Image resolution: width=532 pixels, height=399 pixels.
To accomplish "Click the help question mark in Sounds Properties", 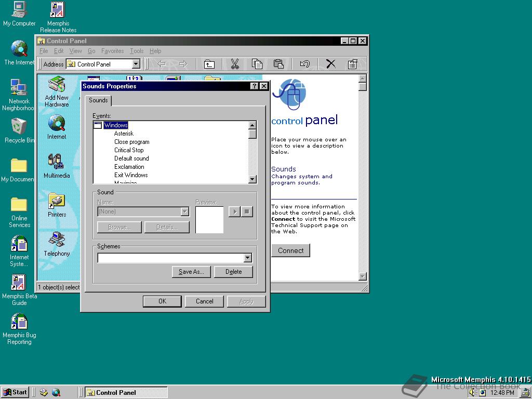I will 255,86.
